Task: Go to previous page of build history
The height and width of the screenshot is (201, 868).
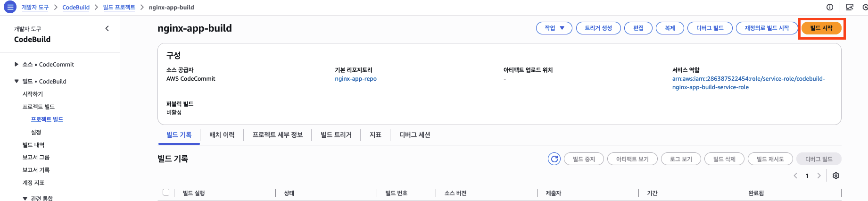Action: (795, 176)
